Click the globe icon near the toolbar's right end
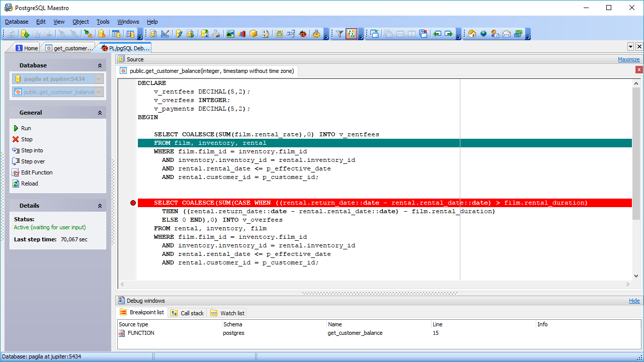 (x=483, y=34)
